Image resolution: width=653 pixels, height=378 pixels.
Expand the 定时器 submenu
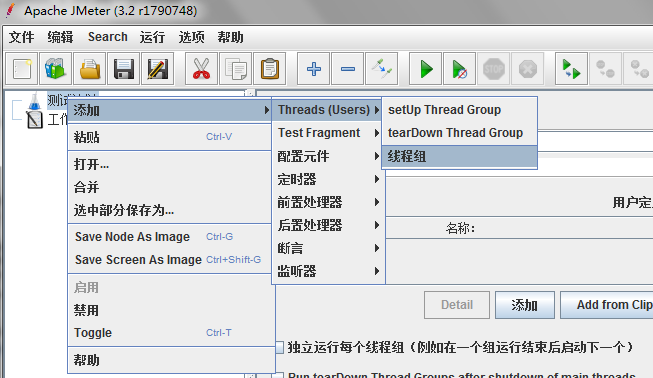[x=329, y=179]
